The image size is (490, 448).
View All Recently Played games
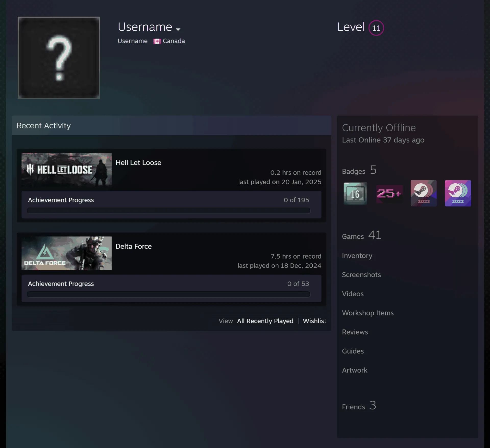(265, 321)
